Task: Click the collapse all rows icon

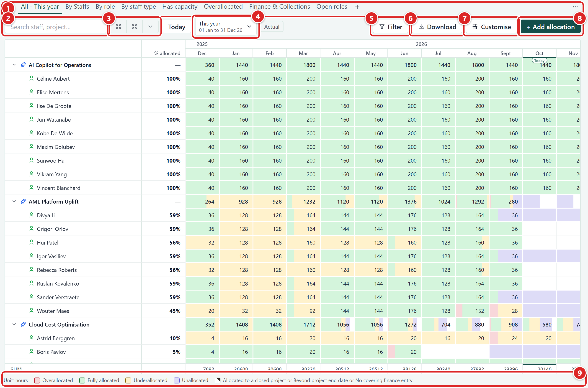Action: click(x=134, y=27)
